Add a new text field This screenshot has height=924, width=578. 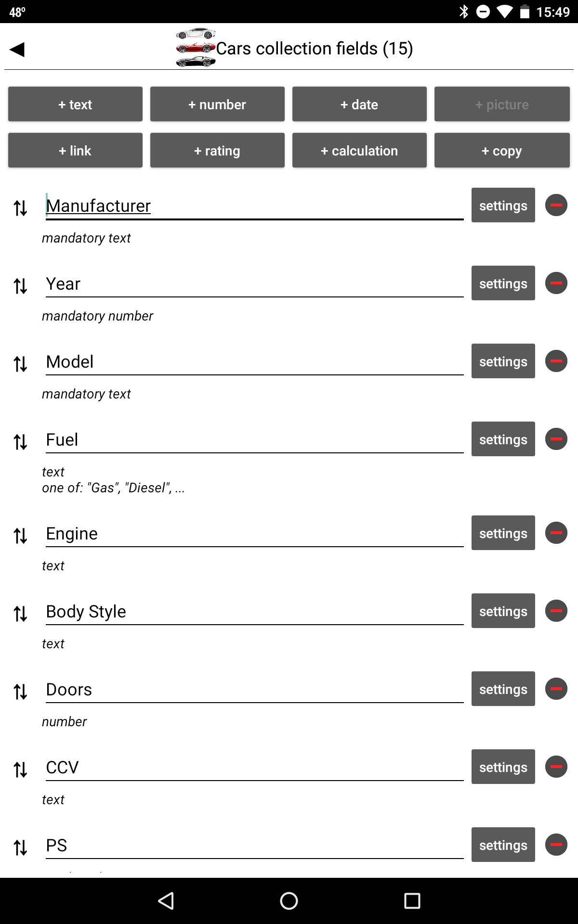(75, 104)
